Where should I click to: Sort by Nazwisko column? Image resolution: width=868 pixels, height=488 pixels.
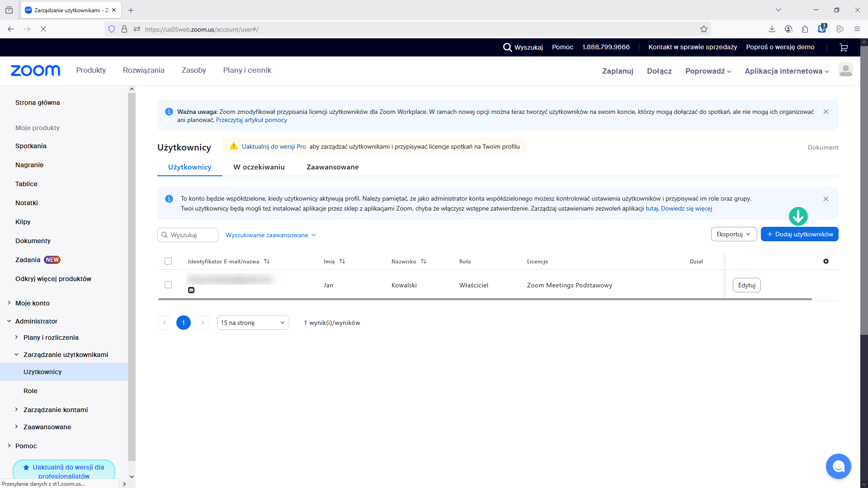pos(424,261)
